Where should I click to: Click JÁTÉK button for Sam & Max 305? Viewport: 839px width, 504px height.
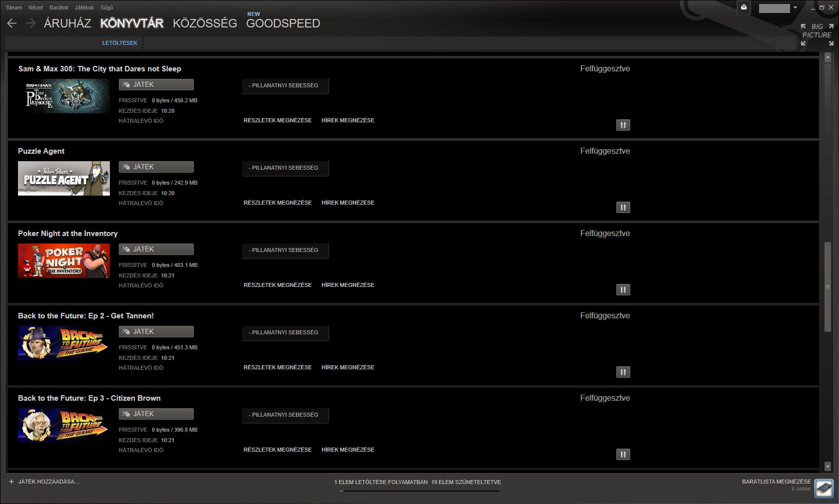pyautogui.click(x=156, y=85)
